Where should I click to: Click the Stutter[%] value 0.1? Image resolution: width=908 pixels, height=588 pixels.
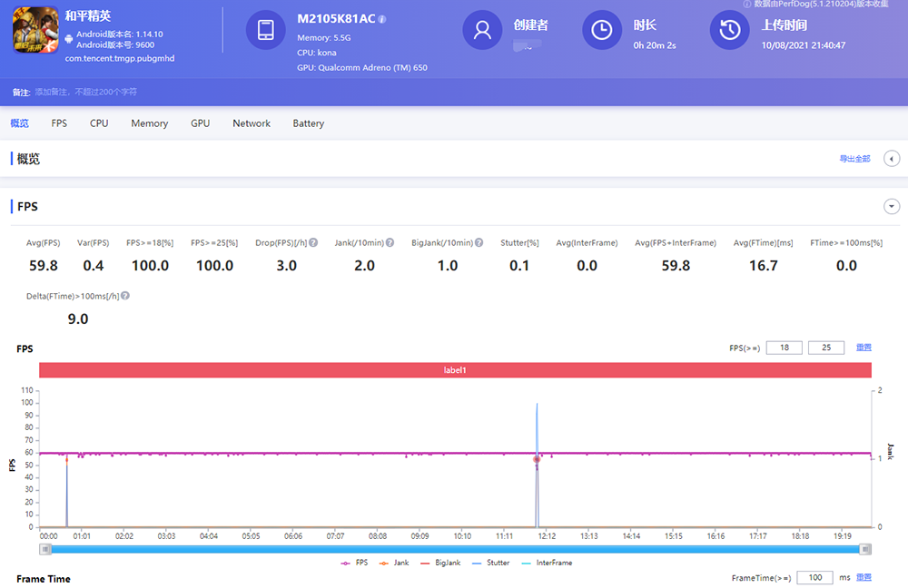click(x=519, y=266)
